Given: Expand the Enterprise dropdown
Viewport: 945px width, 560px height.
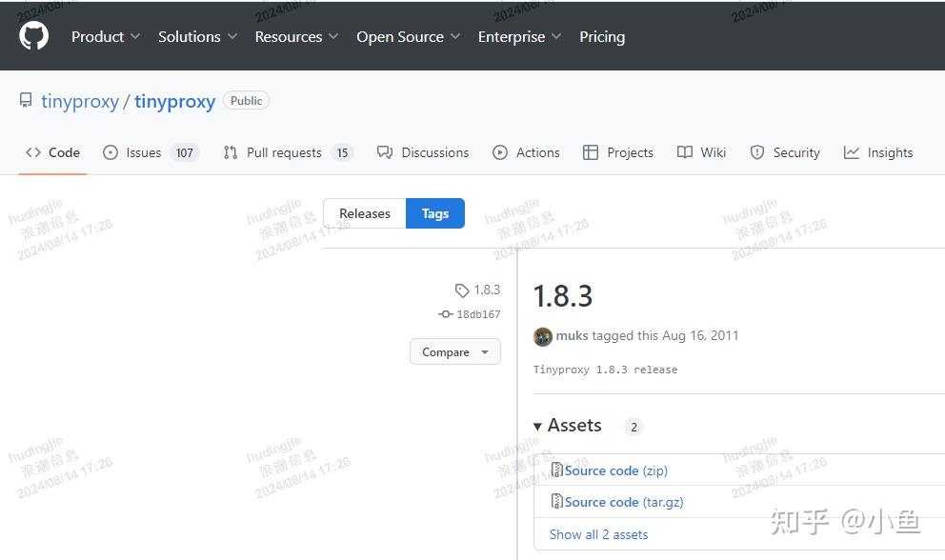Looking at the screenshot, I should click(x=518, y=36).
